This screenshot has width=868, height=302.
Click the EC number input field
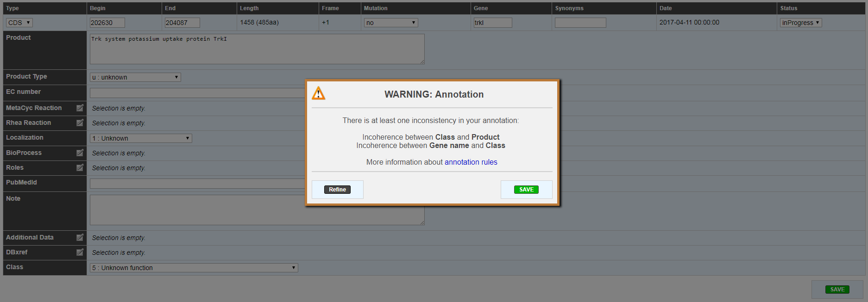(x=197, y=93)
